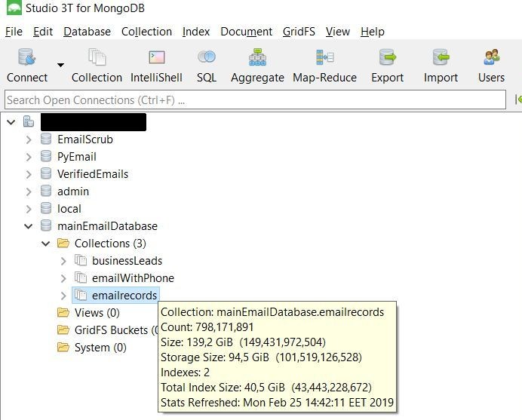Launch IntelliShell from the toolbar
Viewport: 522px width, 420px height.
pyautogui.click(x=157, y=58)
